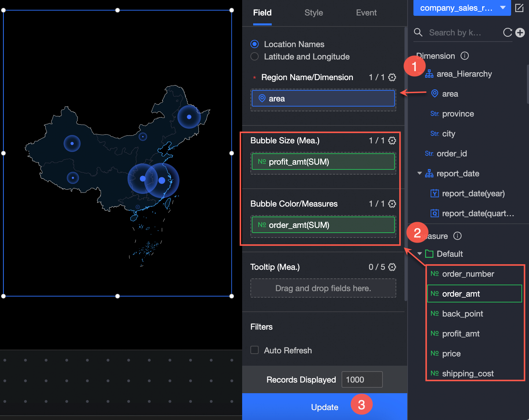The width and height of the screenshot is (529, 420).
Task: Click the map's right-middle selection handle
Action: pos(231,153)
